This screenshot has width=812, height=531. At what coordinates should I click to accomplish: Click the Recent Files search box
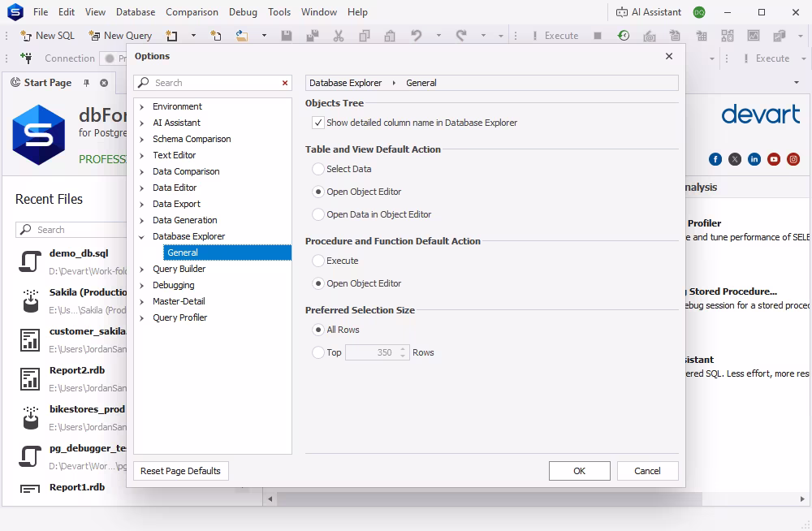71,230
